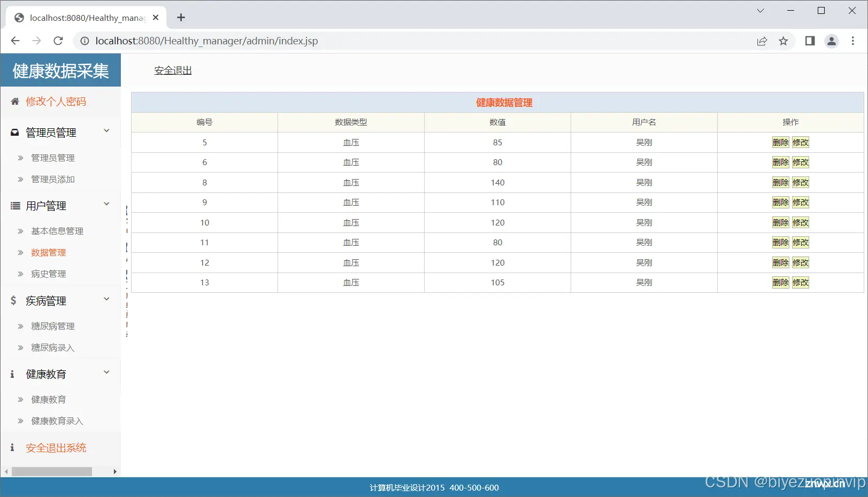Open the browser side panel
This screenshot has height=497, width=868.
pos(810,41)
